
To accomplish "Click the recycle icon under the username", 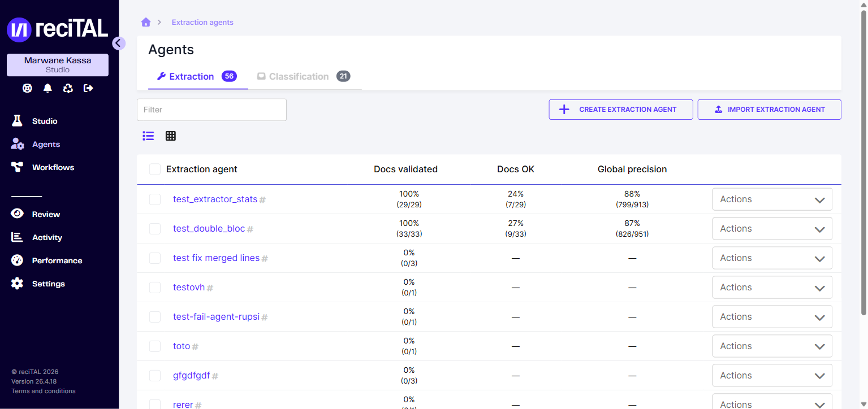I will click(68, 88).
